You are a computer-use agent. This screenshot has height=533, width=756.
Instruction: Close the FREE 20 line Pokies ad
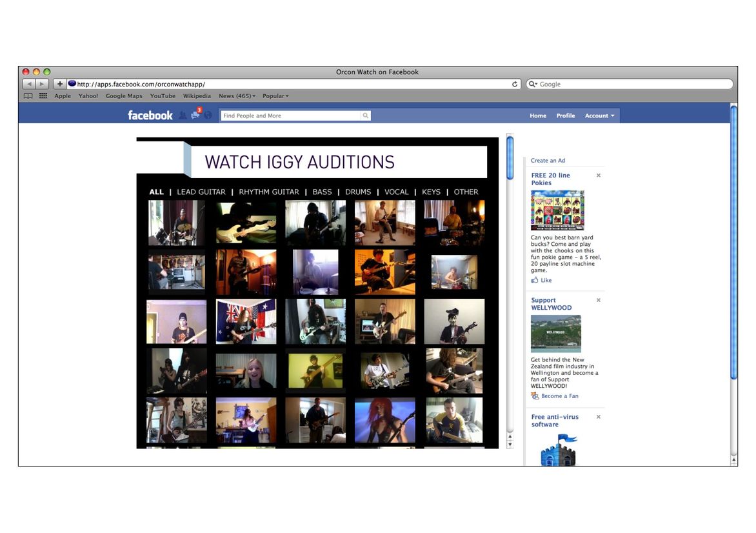pyautogui.click(x=599, y=176)
